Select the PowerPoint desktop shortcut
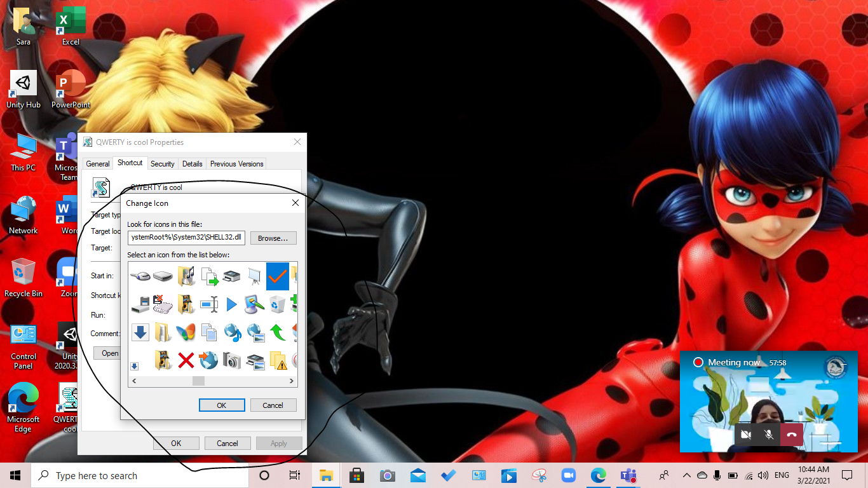Image resolution: width=868 pixels, height=488 pixels. pyautogui.click(x=71, y=90)
